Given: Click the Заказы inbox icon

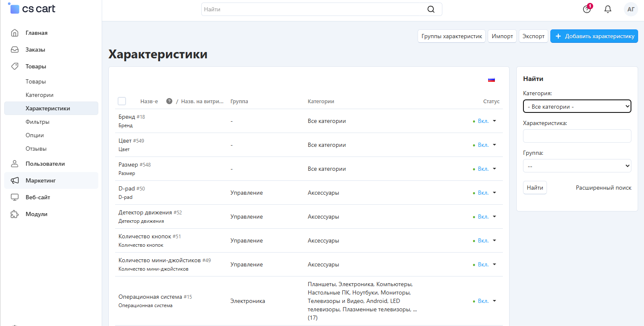Looking at the screenshot, I should click(15, 50).
